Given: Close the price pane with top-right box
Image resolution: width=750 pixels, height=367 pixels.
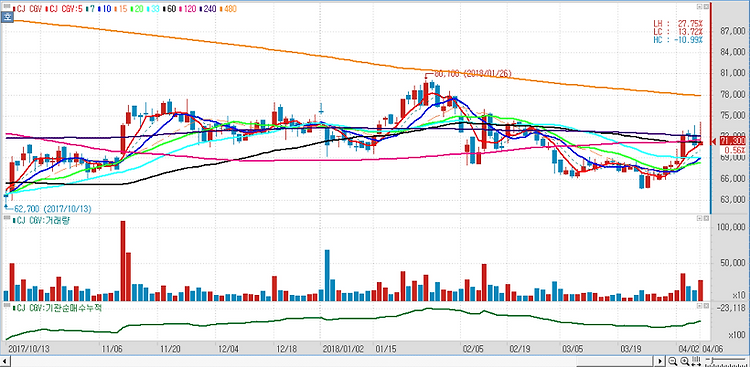Looking at the screenshot, I should click(706, 7).
